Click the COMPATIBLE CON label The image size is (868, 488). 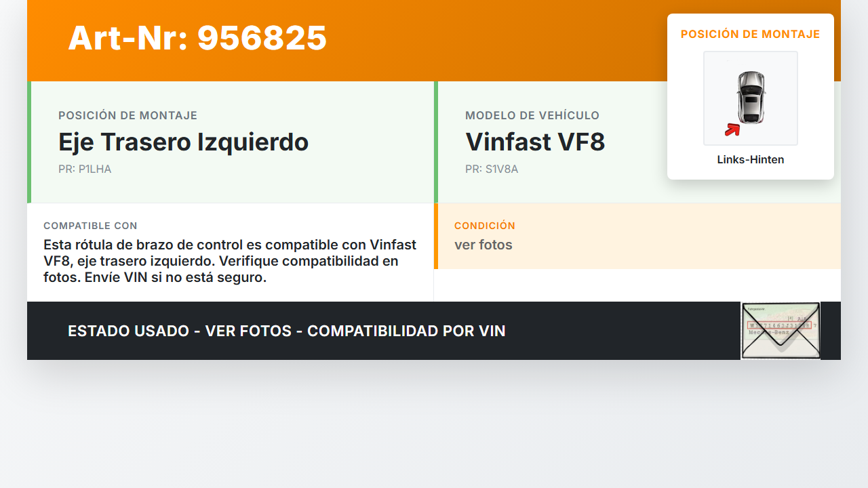[x=90, y=226]
